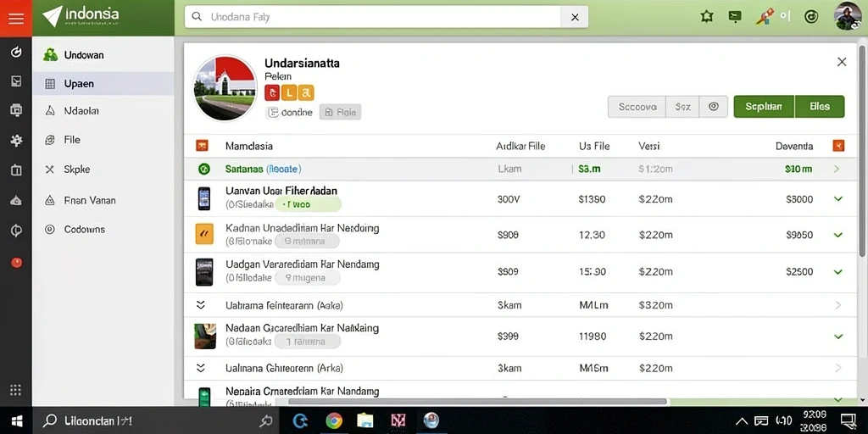
Task: Click the green Scpitian button
Action: pos(764,107)
